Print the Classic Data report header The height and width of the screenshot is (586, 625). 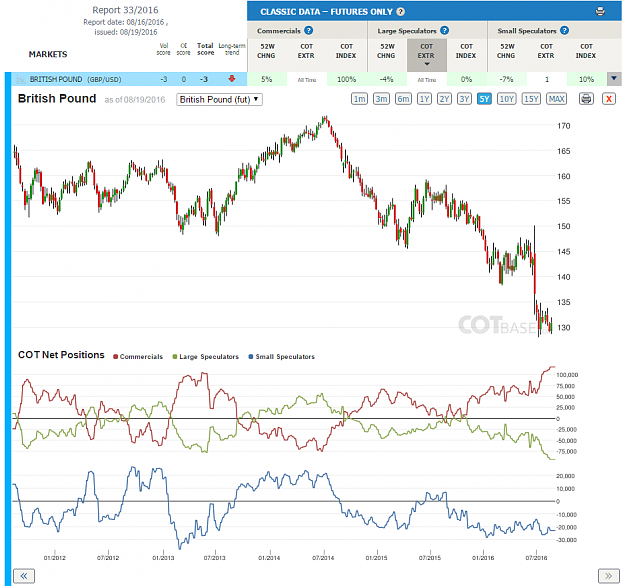(x=599, y=12)
